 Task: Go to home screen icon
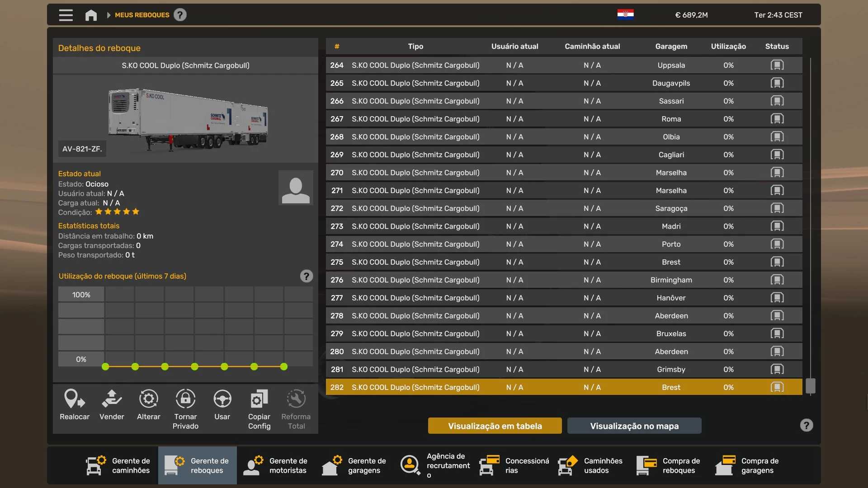click(x=91, y=15)
